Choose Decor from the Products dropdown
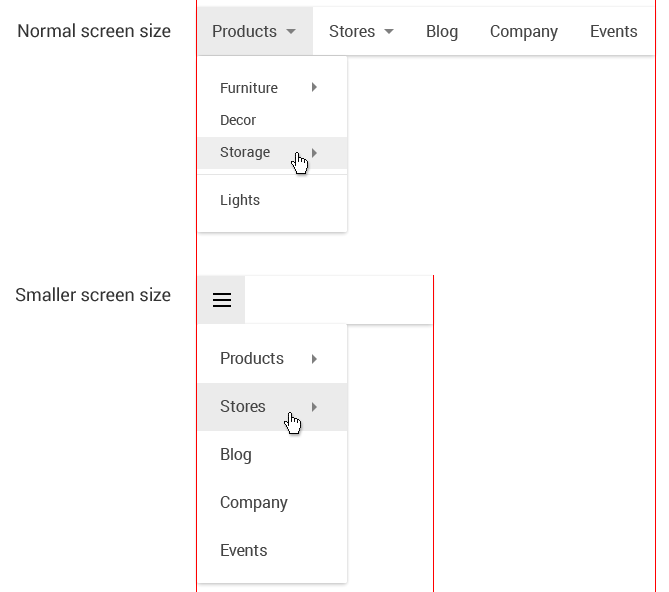This screenshot has width=669, height=592. point(238,120)
